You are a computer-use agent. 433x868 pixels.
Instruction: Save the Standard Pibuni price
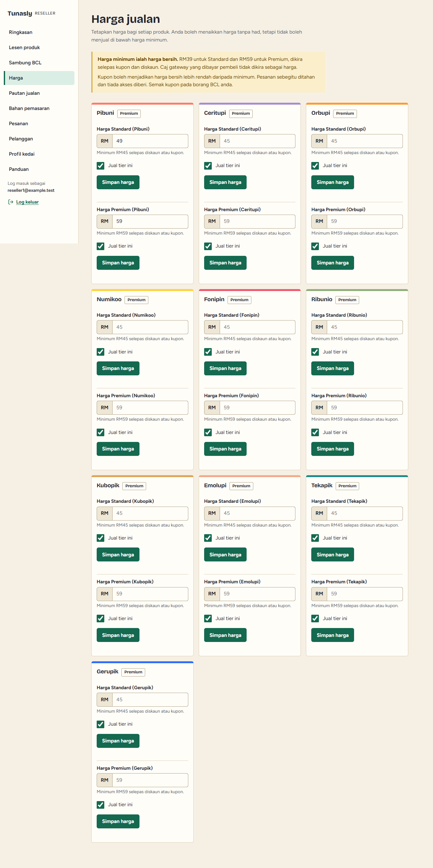point(118,182)
